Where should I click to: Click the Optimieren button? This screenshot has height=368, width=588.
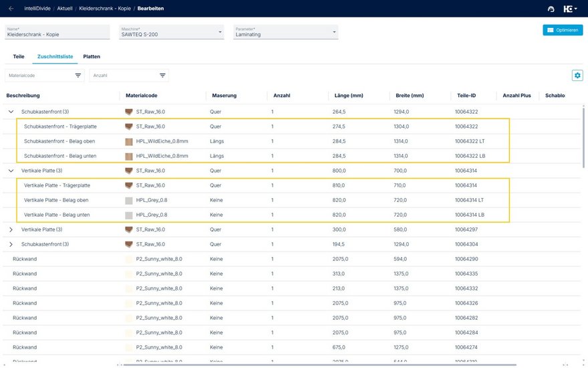(563, 30)
